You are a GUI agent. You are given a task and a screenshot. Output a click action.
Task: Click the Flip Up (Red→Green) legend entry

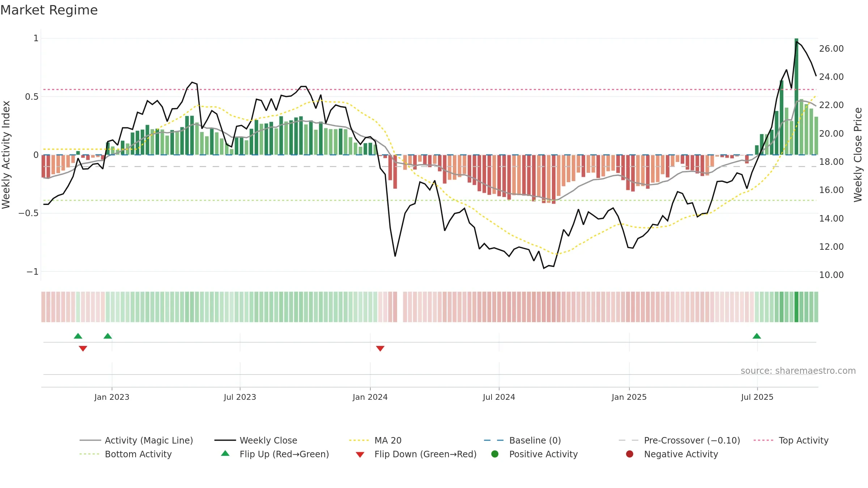[x=275, y=454]
